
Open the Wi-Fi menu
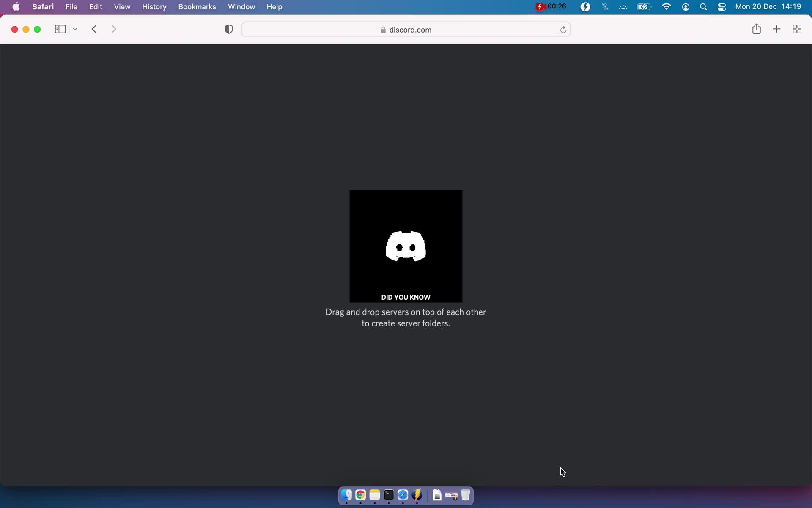tap(667, 7)
